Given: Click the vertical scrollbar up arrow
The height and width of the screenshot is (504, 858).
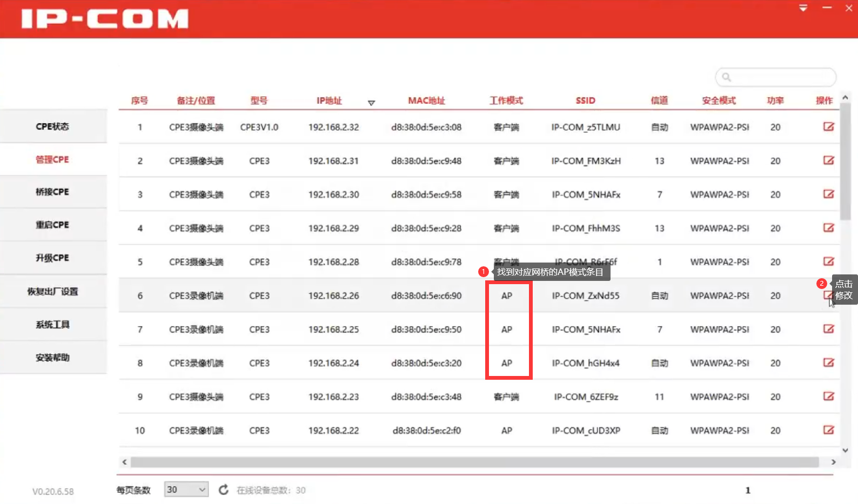Looking at the screenshot, I should click(846, 98).
